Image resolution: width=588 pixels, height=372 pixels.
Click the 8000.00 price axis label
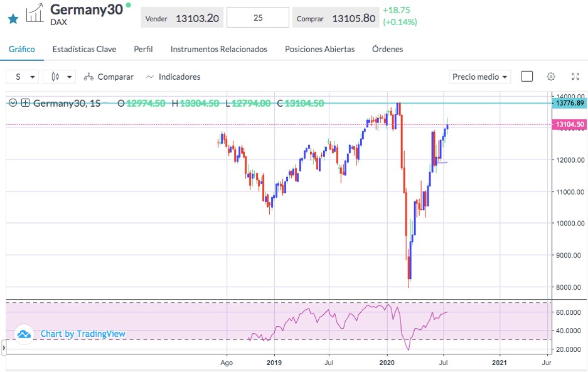(x=570, y=287)
